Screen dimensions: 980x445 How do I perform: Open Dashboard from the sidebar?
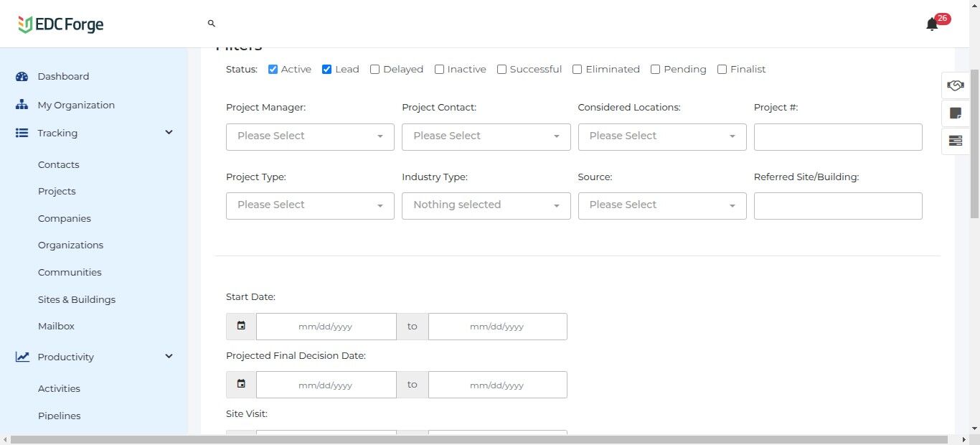pyautogui.click(x=63, y=77)
